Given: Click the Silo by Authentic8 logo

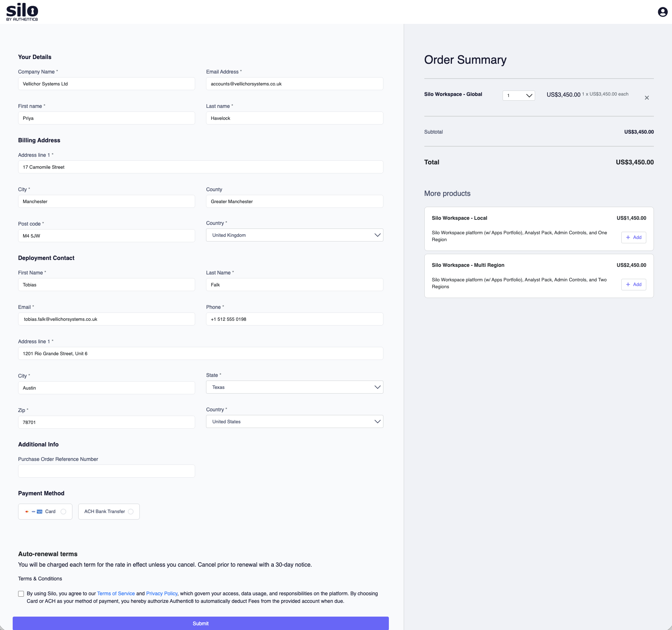Looking at the screenshot, I should pos(22,12).
